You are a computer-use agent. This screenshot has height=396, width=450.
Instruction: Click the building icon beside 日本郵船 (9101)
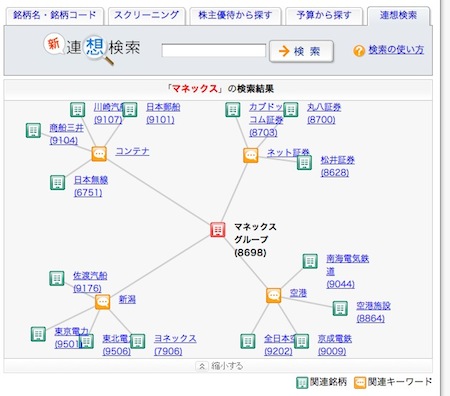click(x=130, y=109)
